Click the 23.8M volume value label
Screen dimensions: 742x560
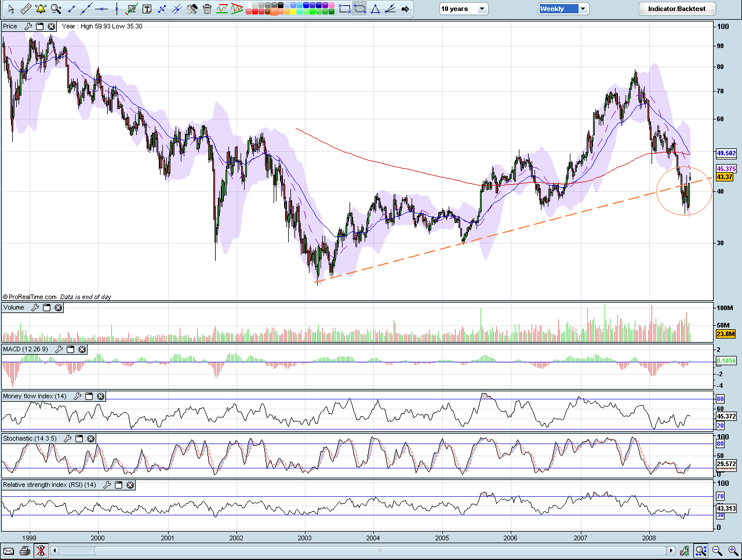tap(726, 334)
